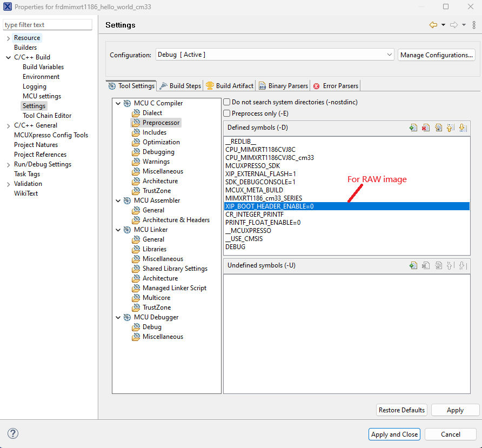This screenshot has height=448, width=482.
Task: Delete the selected defined symbol
Action: [426, 128]
